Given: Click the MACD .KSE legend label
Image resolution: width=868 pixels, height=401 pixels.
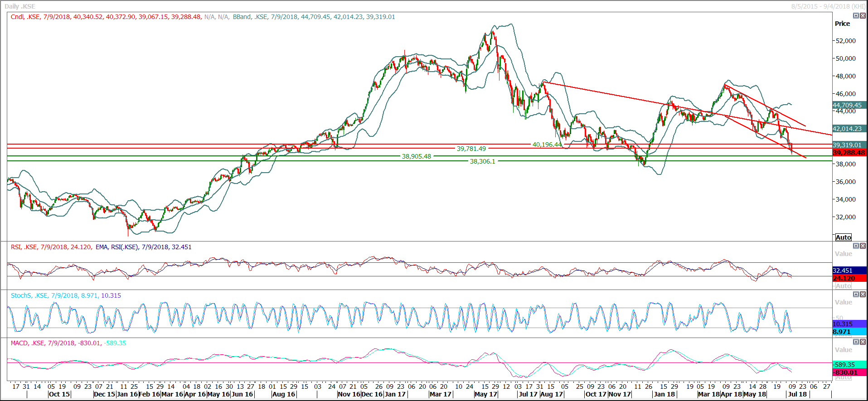Looking at the screenshot, I should pyautogui.click(x=68, y=343).
